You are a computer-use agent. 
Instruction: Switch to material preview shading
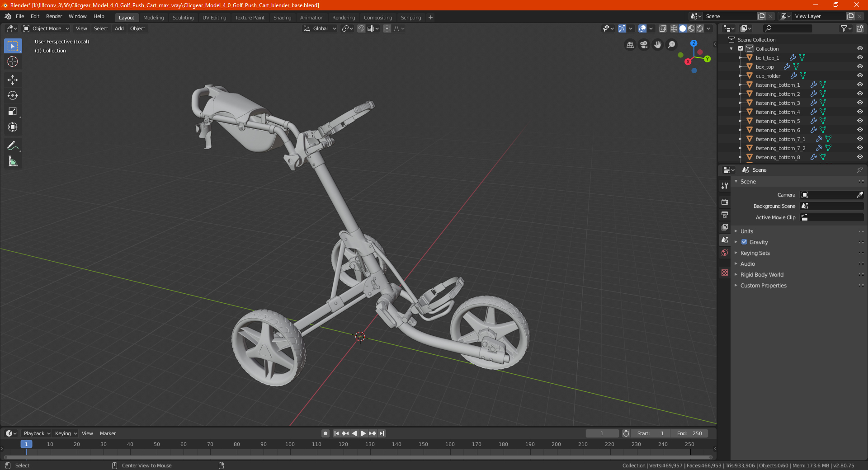691,28
